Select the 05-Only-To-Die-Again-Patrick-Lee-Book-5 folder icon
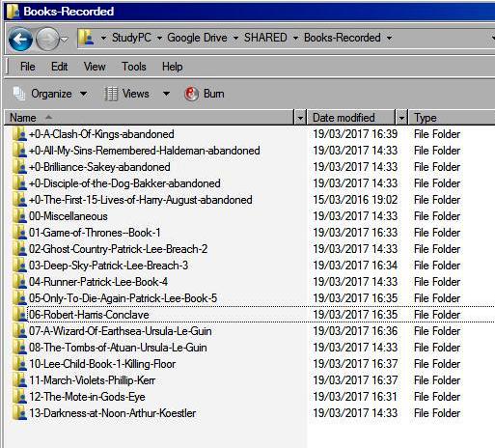Image resolution: width=495 pixels, height=448 pixels. (19, 298)
